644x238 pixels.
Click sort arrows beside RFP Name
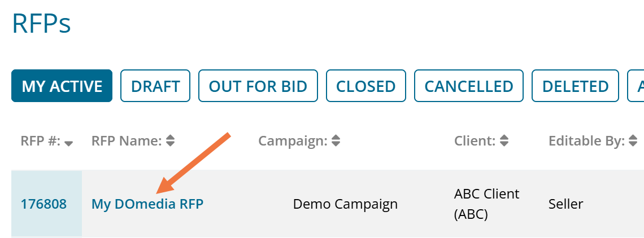tap(169, 141)
